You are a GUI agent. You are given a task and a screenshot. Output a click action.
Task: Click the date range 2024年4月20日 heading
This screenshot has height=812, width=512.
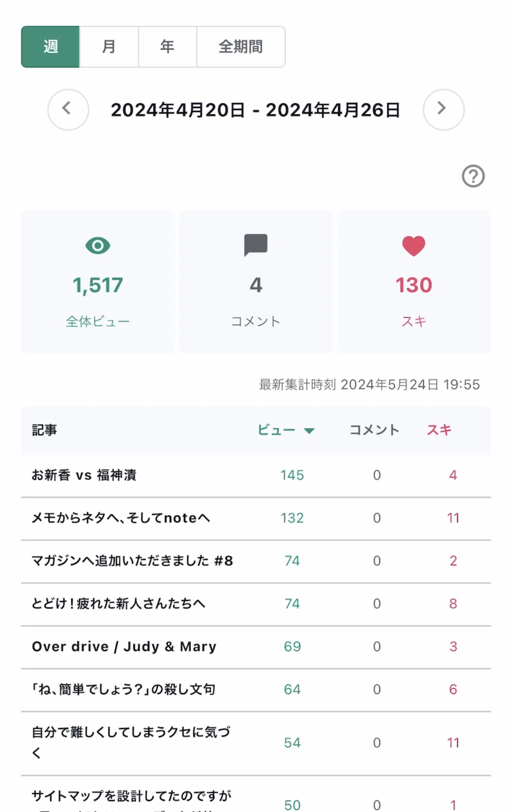coord(177,110)
